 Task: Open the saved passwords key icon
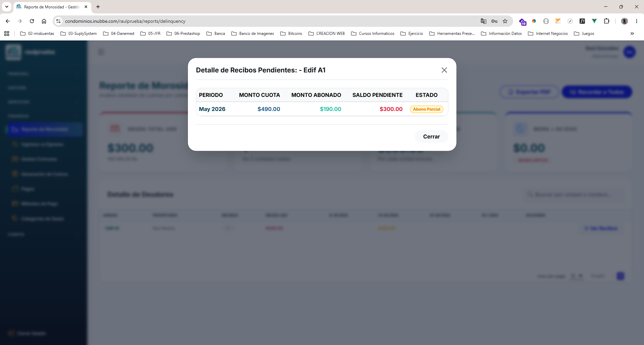point(494,21)
